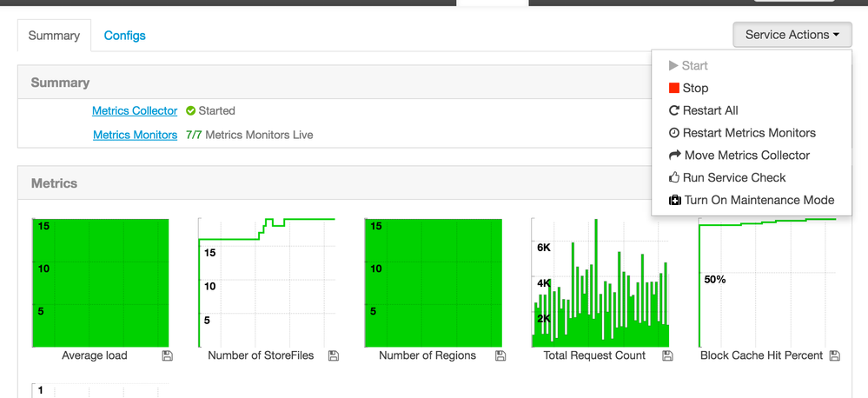This screenshot has width=868, height=398.
Task: Click the green Started status check icon
Action: pos(190,110)
